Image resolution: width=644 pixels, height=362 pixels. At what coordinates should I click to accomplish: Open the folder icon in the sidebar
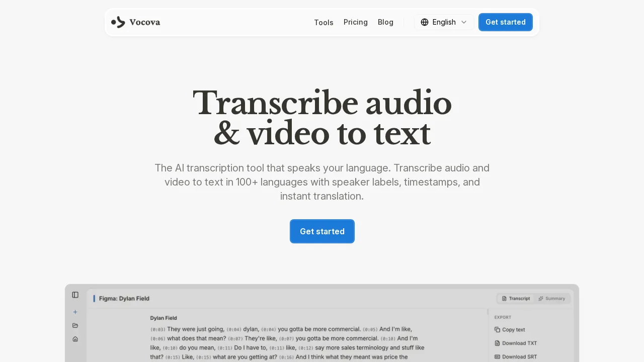(x=75, y=325)
